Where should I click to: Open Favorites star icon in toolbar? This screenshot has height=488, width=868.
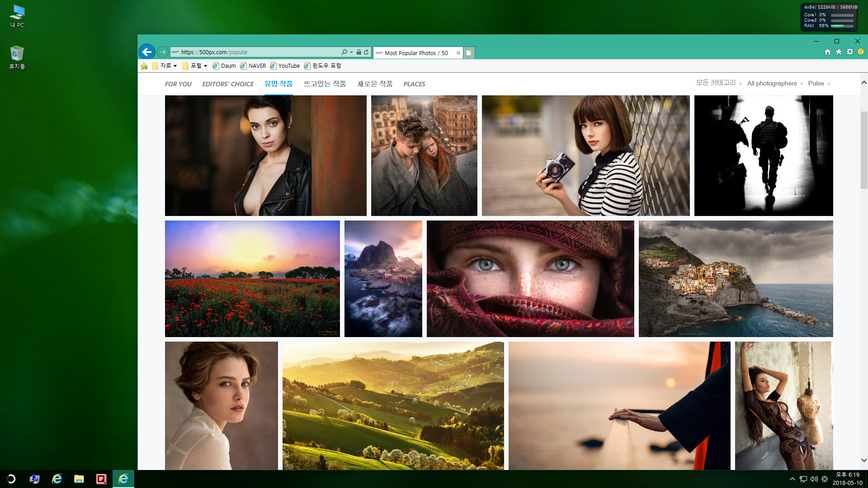pos(839,52)
